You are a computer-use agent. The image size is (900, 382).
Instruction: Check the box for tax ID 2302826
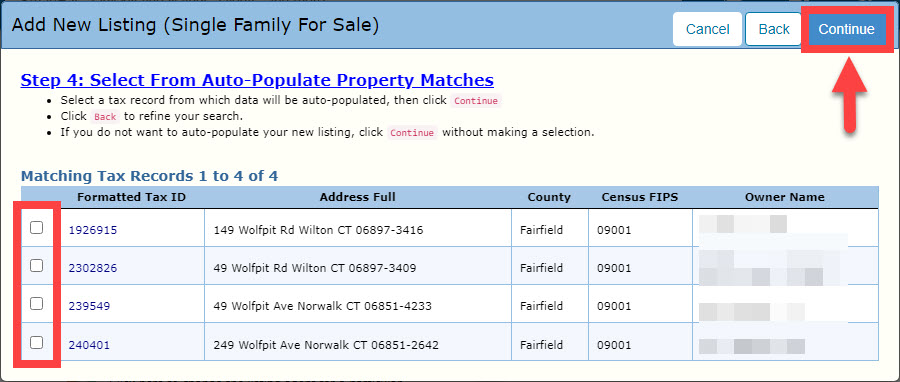pyautogui.click(x=36, y=266)
